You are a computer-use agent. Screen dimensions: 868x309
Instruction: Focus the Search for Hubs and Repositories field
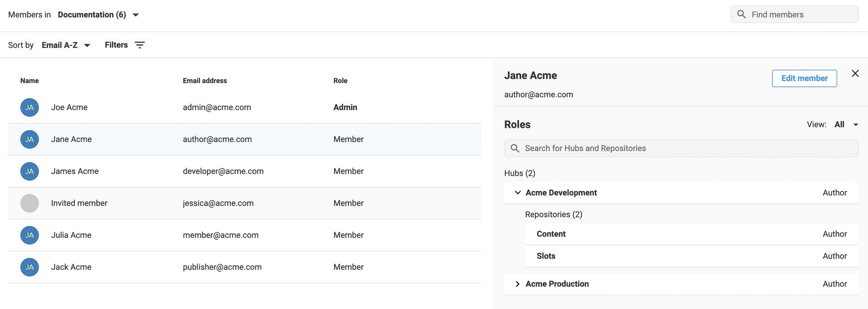pyautogui.click(x=681, y=149)
